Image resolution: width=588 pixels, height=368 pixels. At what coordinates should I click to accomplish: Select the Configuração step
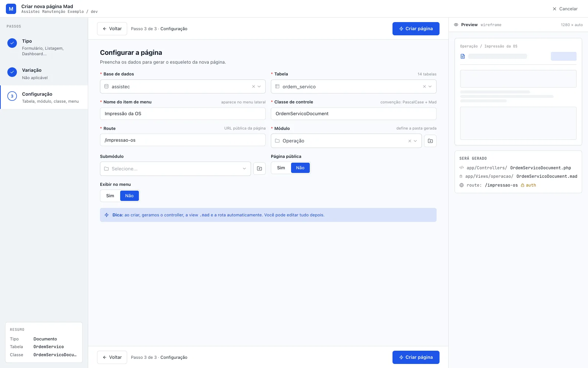click(x=44, y=97)
